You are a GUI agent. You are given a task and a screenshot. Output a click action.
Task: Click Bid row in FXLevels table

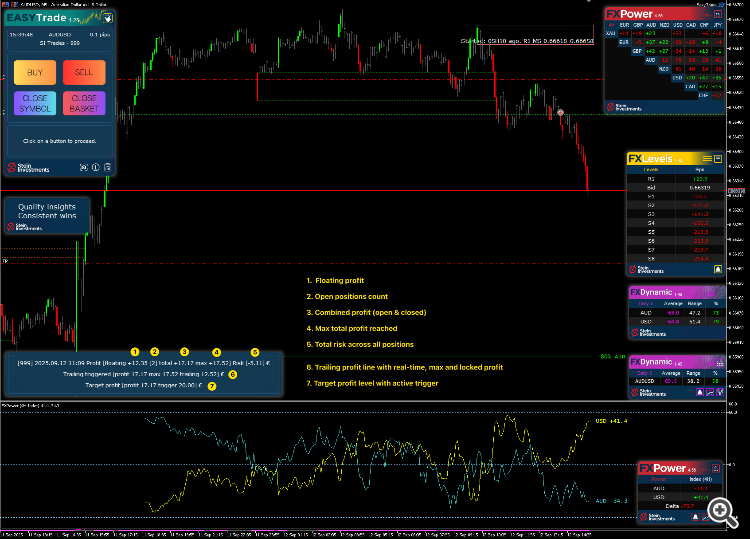(674, 187)
